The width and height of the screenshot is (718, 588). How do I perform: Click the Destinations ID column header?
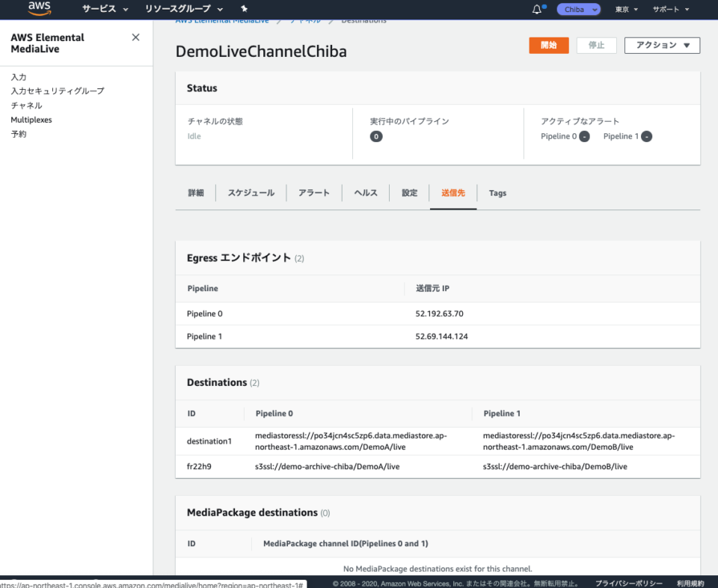tap(191, 414)
